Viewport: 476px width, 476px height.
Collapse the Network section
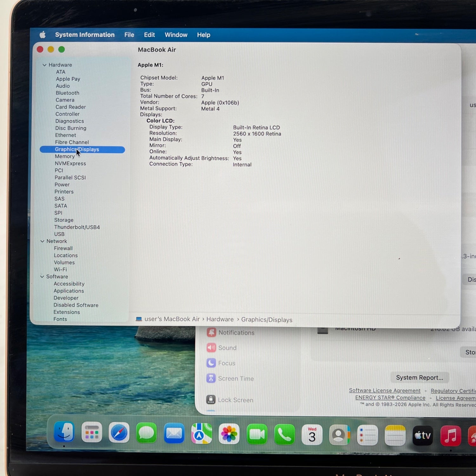(x=42, y=241)
